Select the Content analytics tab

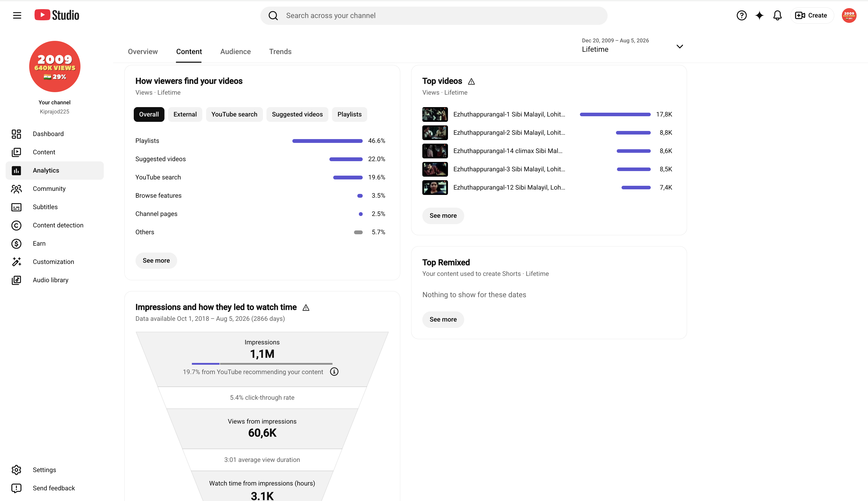click(x=189, y=52)
